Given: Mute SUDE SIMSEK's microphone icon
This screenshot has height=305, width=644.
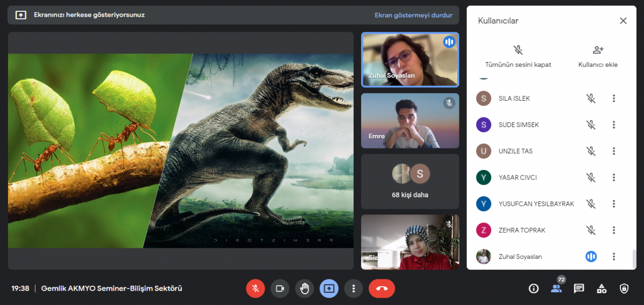Looking at the screenshot, I should 591,125.
